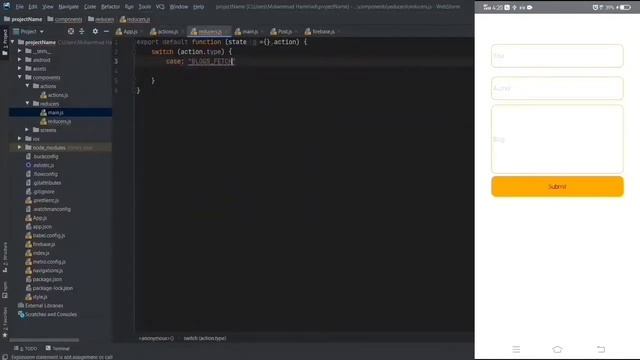Screen dimensions: 640x360
Task: Switch to the Post.js editor tab
Action: (284, 31)
